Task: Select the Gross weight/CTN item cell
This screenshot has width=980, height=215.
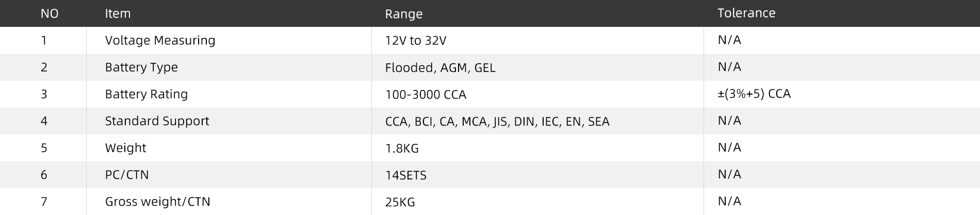Action: pos(157,202)
